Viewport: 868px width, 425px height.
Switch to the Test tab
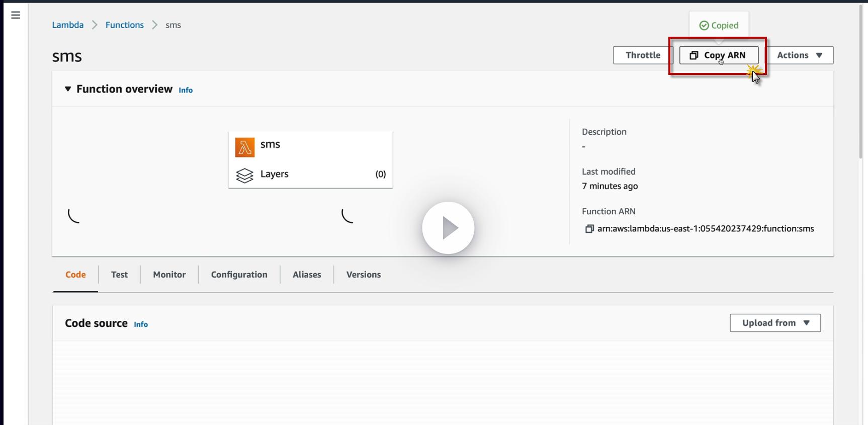click(x=119, y=275)
